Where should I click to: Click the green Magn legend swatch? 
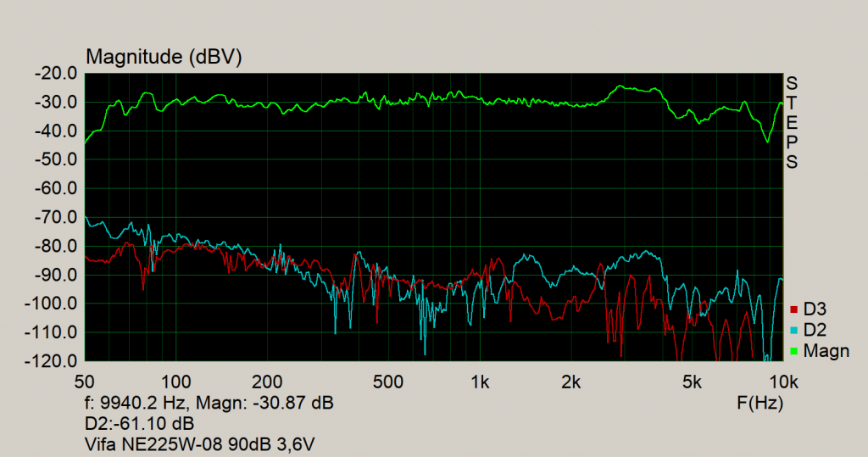pyautogui.click(x=793, y=351)
